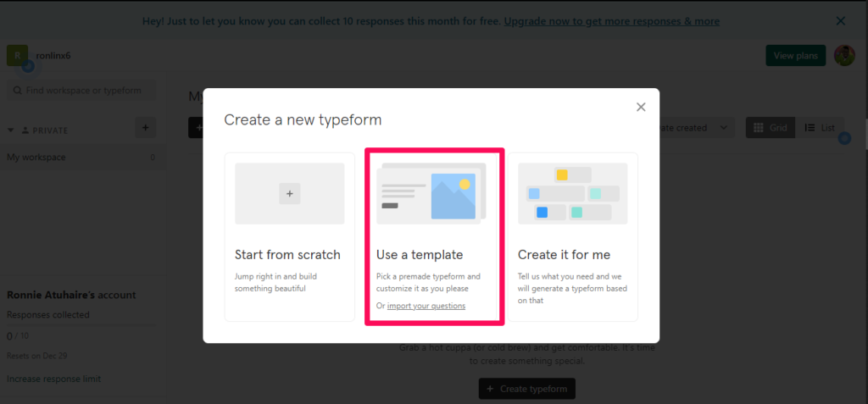Viewport: 868px width, 404px height.
Task: Focus the Find workspace or typeform search field
Action: pos(81,91)
